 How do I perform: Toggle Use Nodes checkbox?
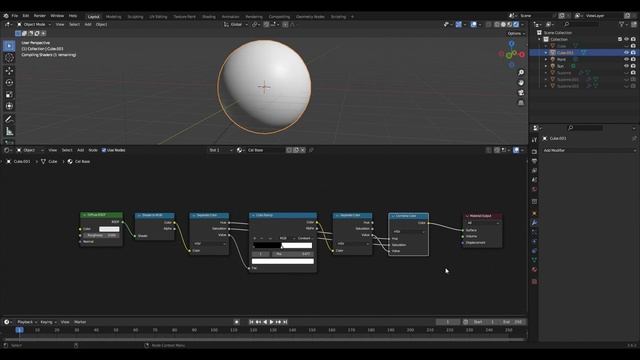104,150
